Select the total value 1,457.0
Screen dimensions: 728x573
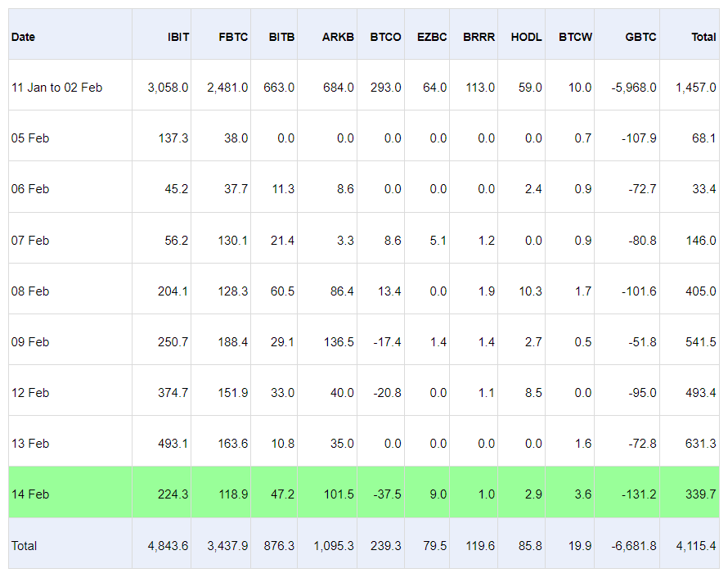[x=696, y=88]
